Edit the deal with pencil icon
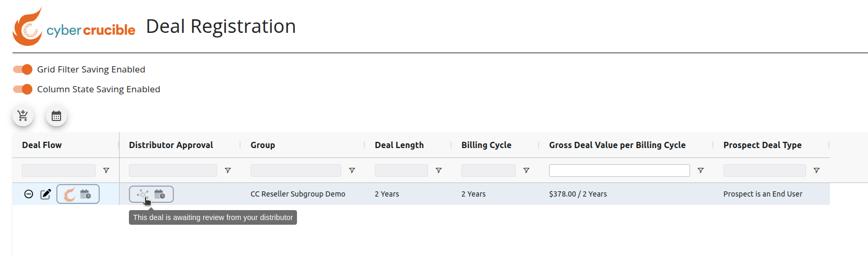 46,194
